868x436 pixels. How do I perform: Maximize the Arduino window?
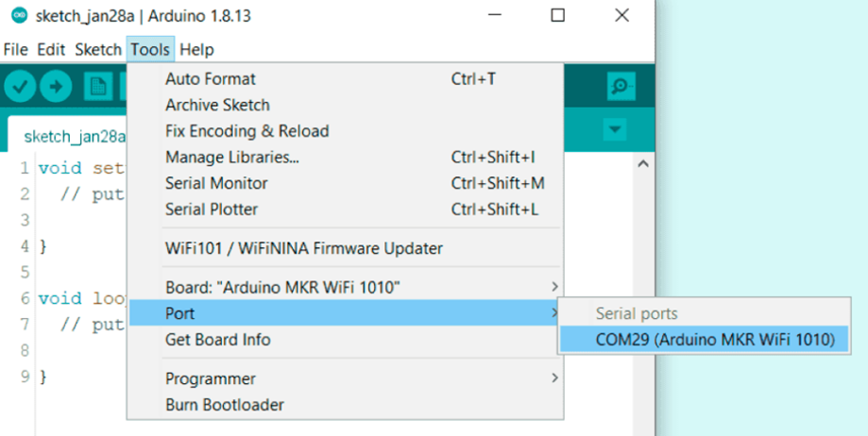click(x=557, y=16)
